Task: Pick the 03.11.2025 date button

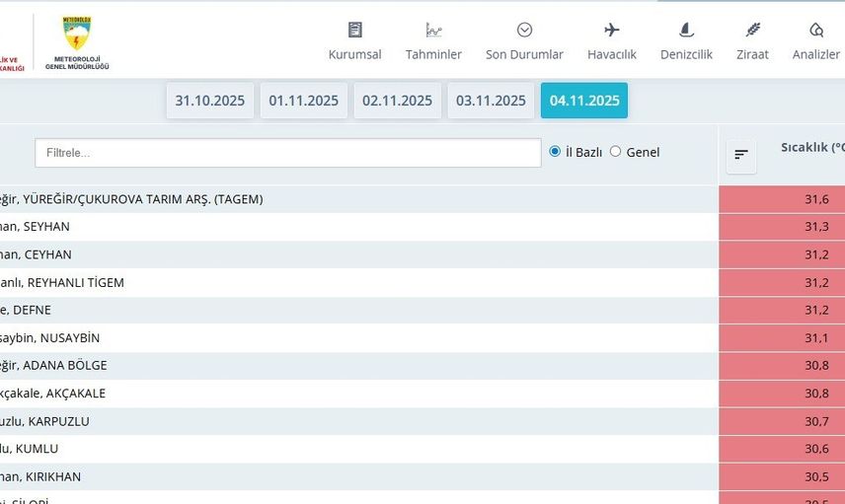Action: [491, 101]
